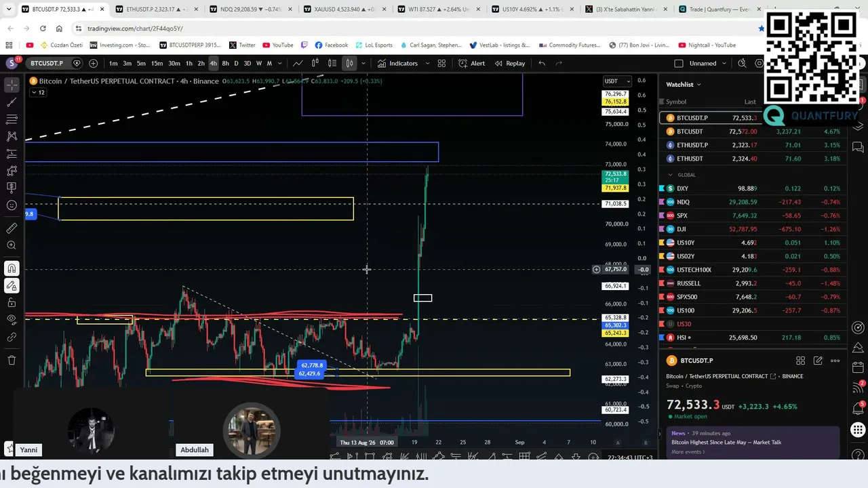Open the grid view icon in details panel
The width and height of the screenshot is (868, 488).
point(800,361)
